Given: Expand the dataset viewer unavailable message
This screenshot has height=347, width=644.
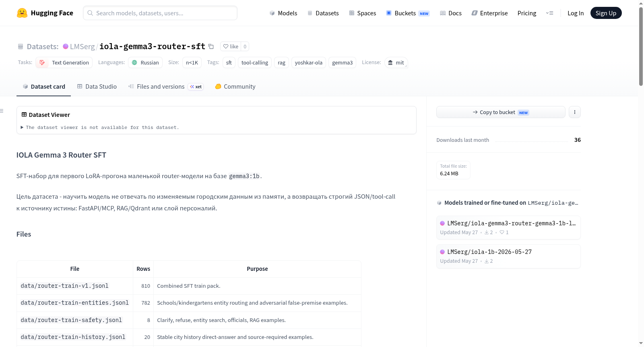Looking at the screenshot, I should point(100,127).
